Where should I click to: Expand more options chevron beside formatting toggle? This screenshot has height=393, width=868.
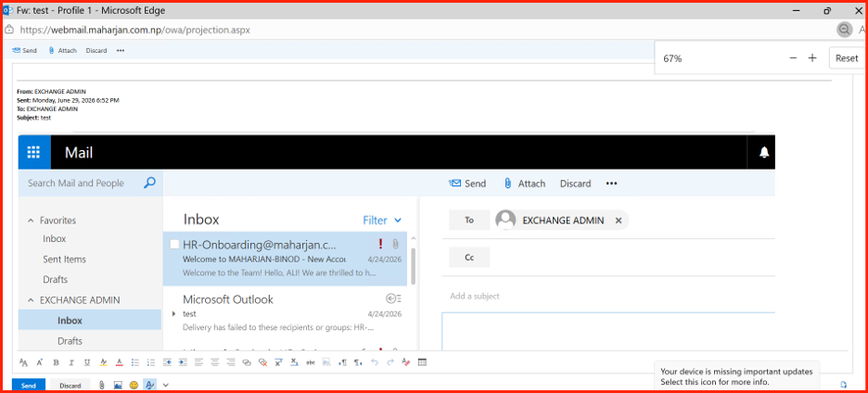point(165,385)
